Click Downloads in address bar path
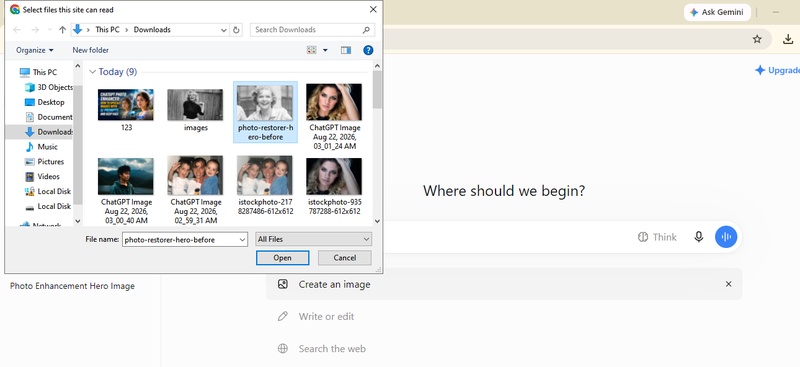800x367 pixels. (x=152, y=30)
